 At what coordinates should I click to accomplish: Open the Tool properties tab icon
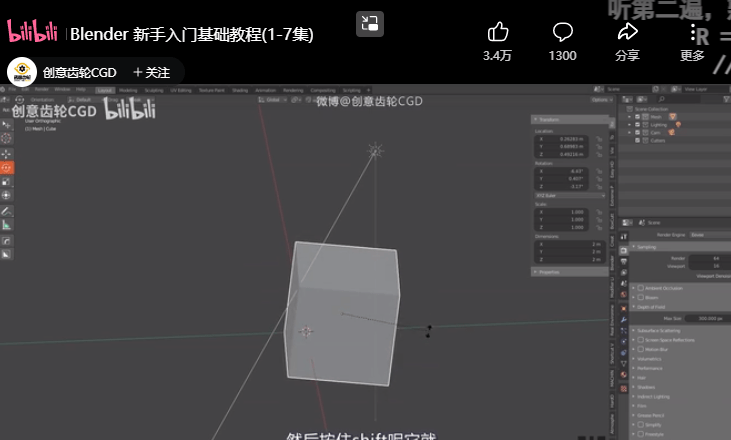pyautogui.click(x=624, y=237)
